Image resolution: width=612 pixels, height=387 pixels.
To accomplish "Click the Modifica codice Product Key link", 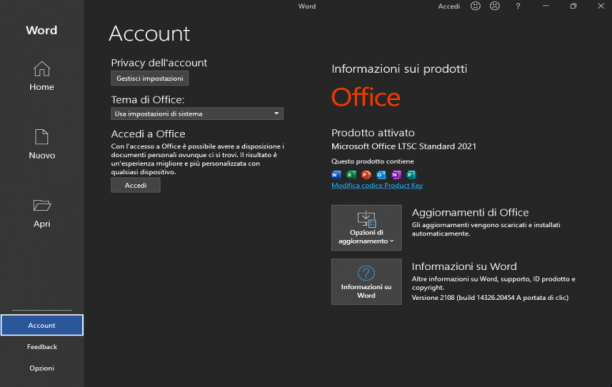I will coord(377,185).
